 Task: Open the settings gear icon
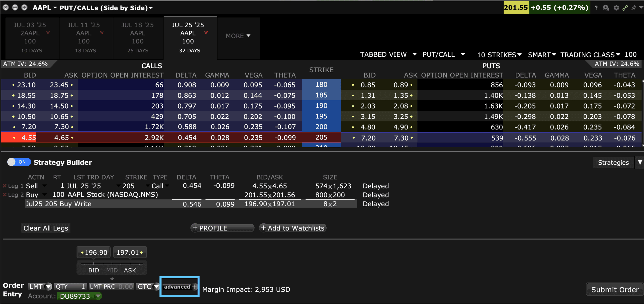[616, 8]
